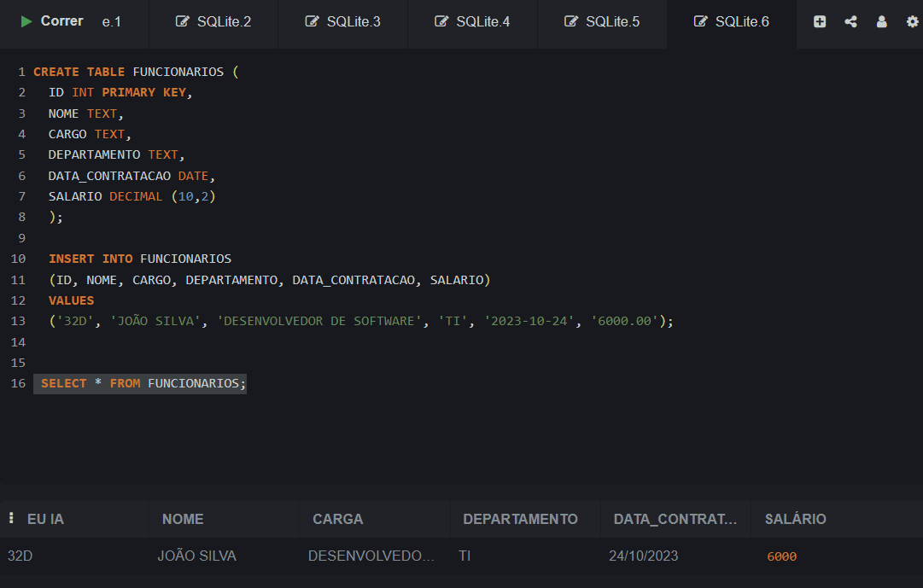The height and width of the screenshot is (588, 923).
Task: Open the user account icon
Action: 881,22
